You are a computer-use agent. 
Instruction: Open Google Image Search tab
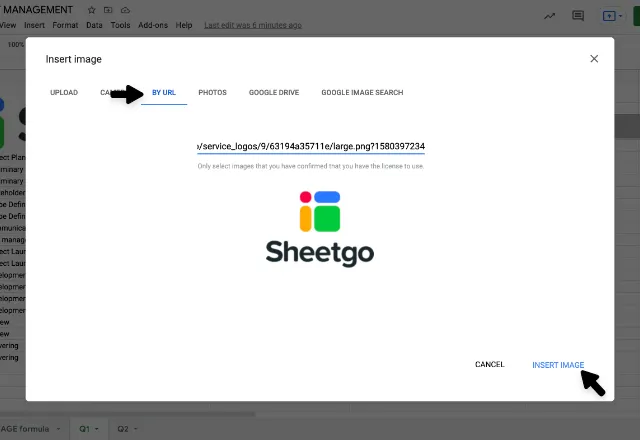362,93
